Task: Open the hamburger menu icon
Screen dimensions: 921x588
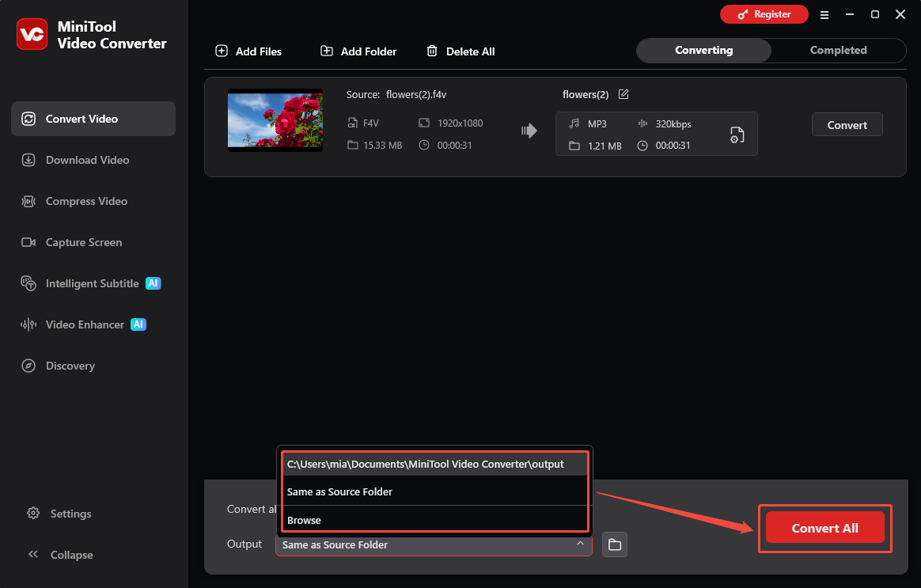Action: 824,15
